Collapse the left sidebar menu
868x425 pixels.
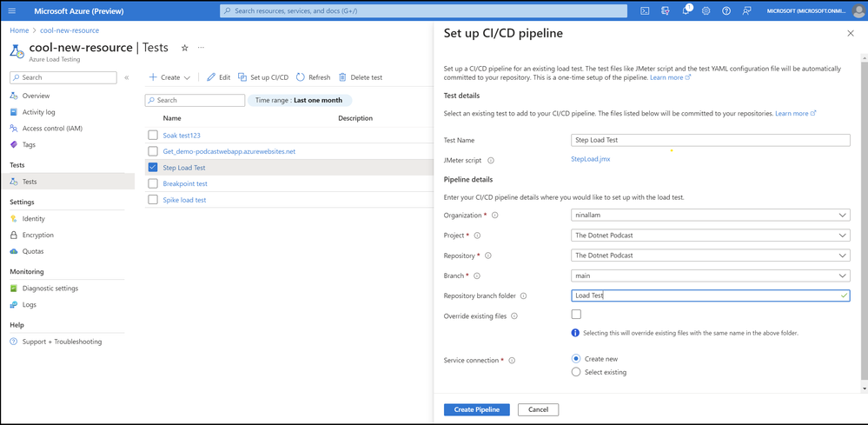[x=127, y=77]
